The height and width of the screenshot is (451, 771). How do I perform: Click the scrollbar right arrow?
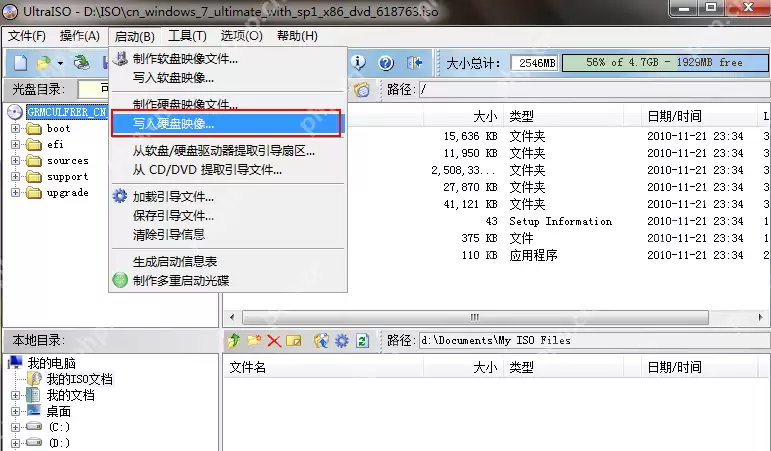760,317
